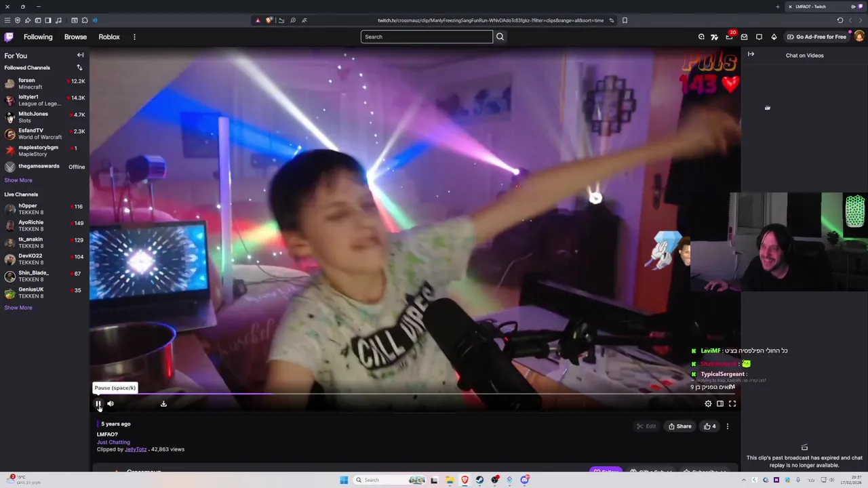
Task: Download the clip via download icon
Action: pyautogui.click(x=163, y=404)
